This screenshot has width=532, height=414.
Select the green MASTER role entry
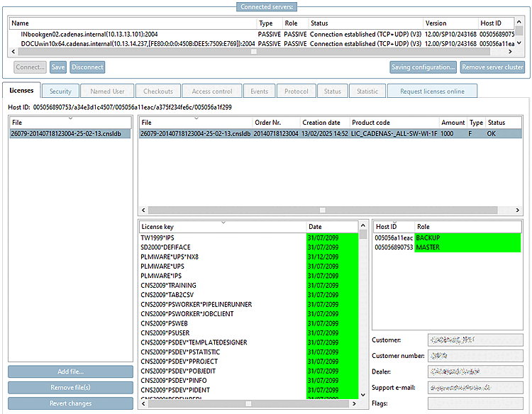[x=467, y=247]
